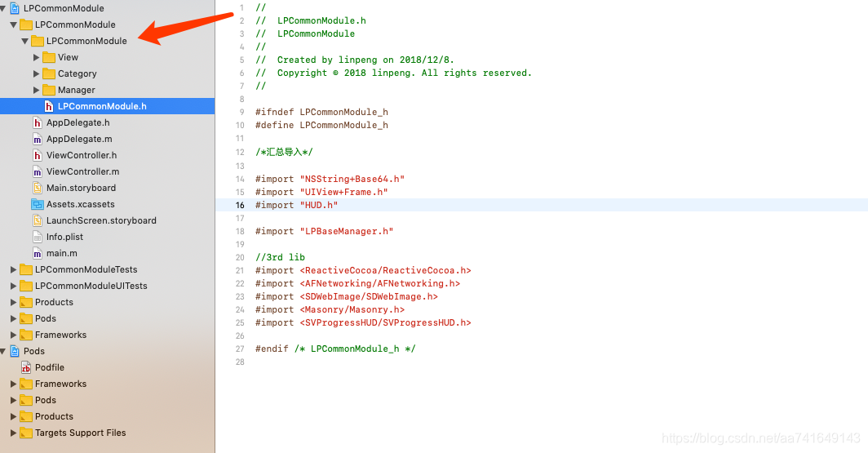
Task: Click the View folder icon
Action: (x=49, y=58)
